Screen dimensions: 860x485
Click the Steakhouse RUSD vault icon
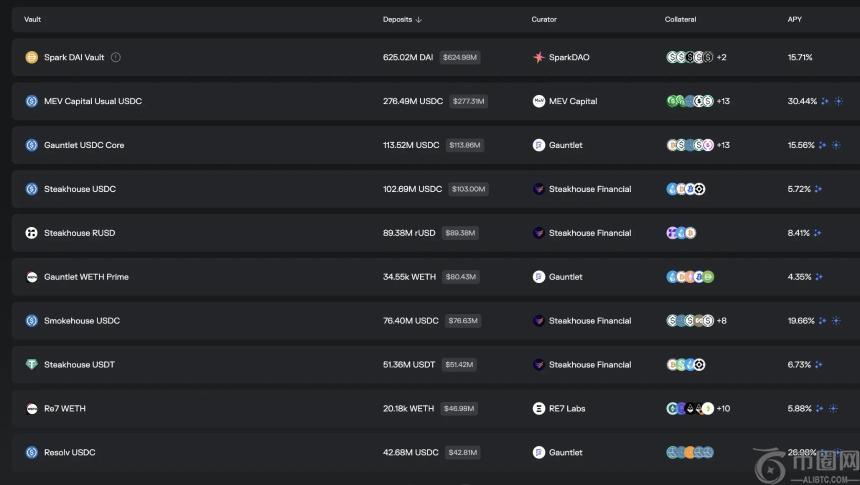pyautogui.click(x=31, y=233)
